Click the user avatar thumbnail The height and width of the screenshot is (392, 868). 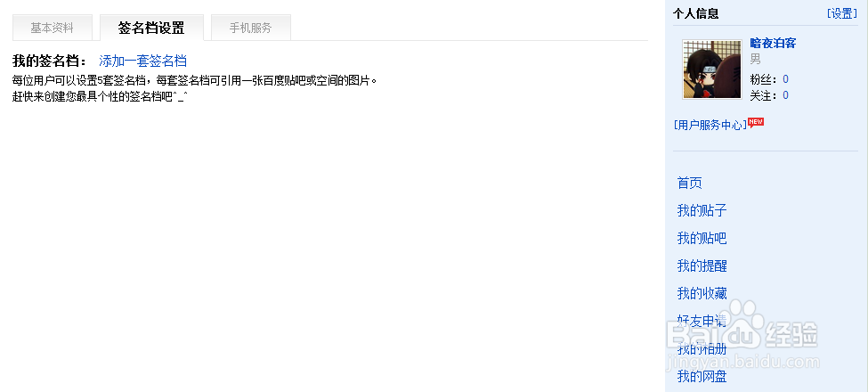click(x=712, y=69)
